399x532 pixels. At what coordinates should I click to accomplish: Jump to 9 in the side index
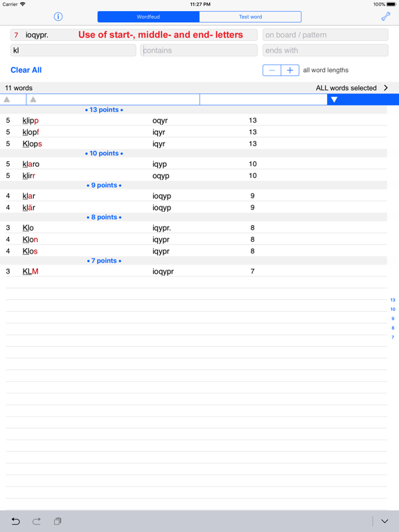coord(393,319)
